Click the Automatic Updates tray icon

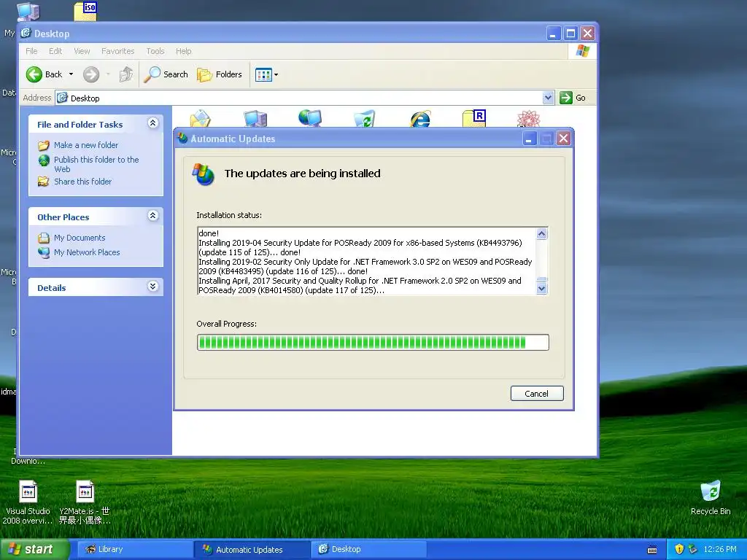692,549
